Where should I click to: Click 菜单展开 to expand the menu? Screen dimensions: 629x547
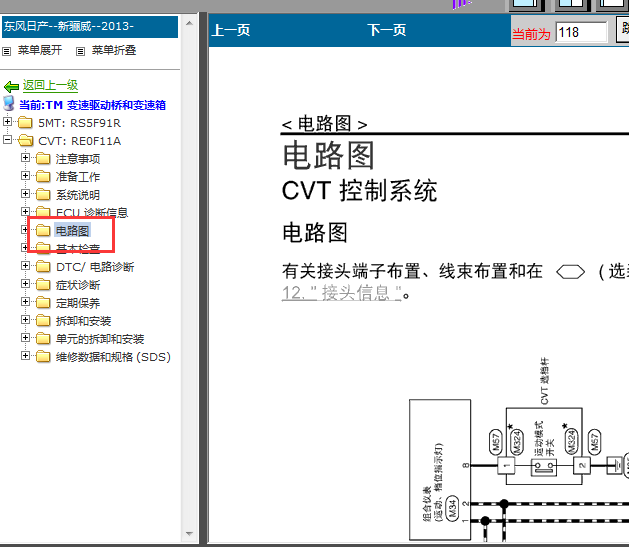pos(40,50)
